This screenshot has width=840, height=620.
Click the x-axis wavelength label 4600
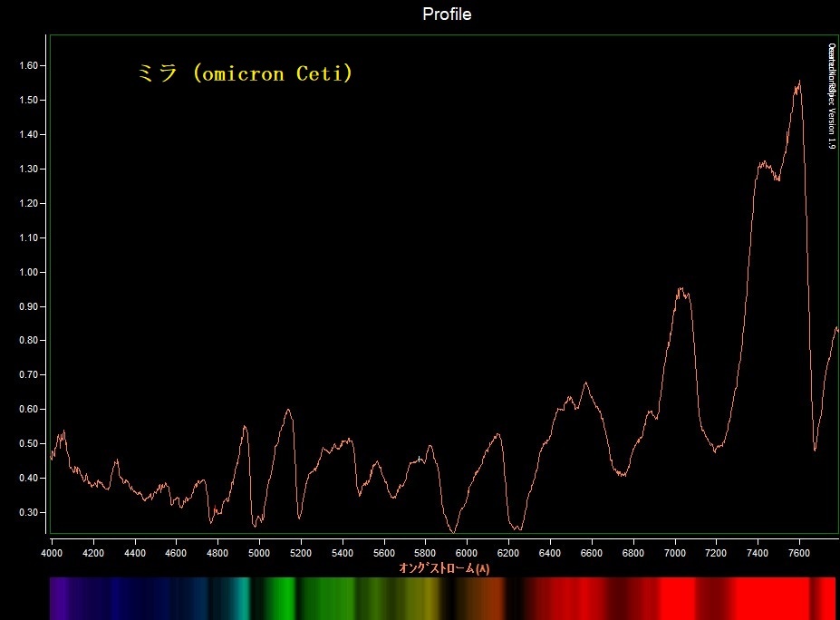176,553
